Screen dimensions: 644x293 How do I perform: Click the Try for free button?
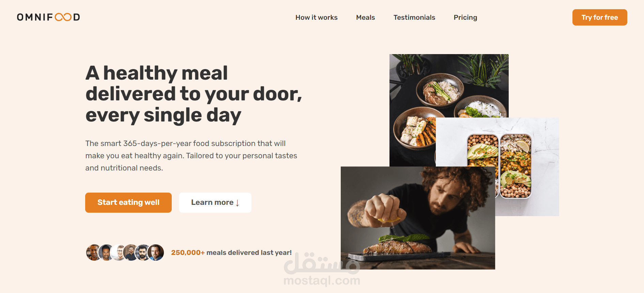point(600,17)
